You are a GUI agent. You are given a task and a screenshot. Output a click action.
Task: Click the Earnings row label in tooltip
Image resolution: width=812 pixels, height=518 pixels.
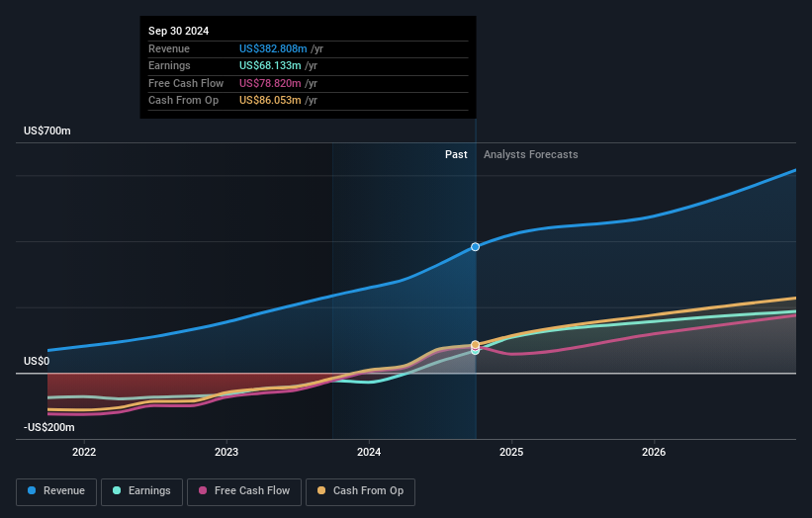(169, 65)
